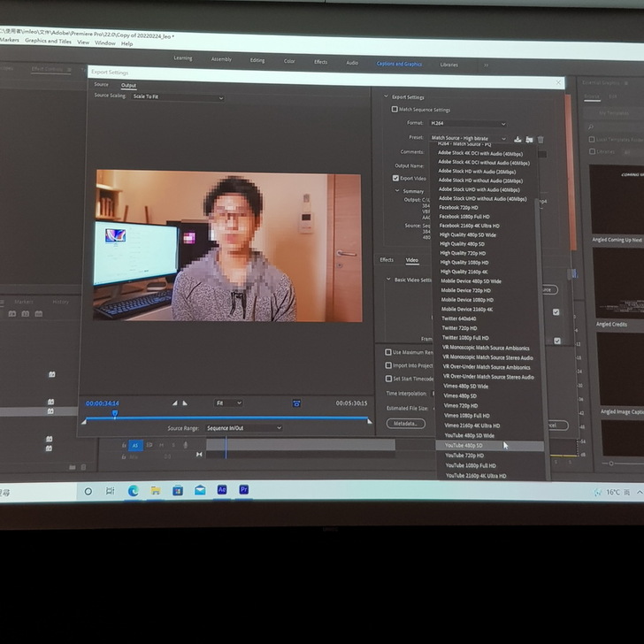Screen dimensions: 644x644
Task: Delete preset with trash icon
Action: coord(540,140)
